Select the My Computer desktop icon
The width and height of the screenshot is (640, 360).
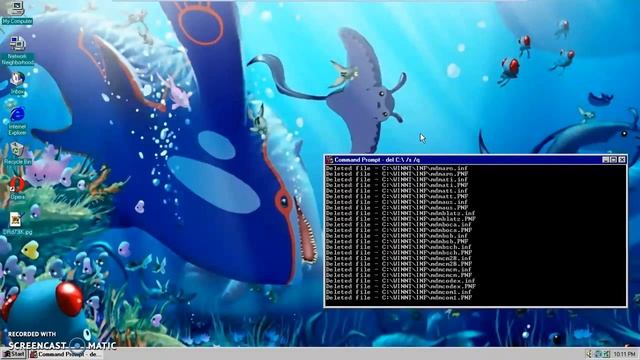(x=17, y=12)
